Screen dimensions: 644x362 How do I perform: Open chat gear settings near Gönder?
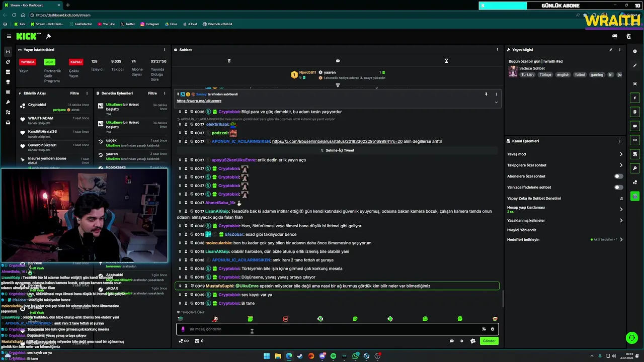462,341
